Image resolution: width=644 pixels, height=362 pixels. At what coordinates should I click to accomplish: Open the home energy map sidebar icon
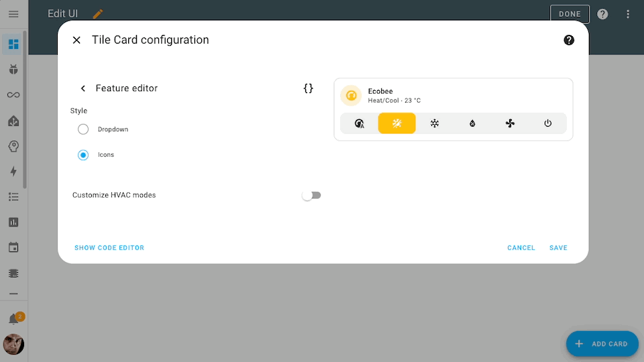(13, 121)
